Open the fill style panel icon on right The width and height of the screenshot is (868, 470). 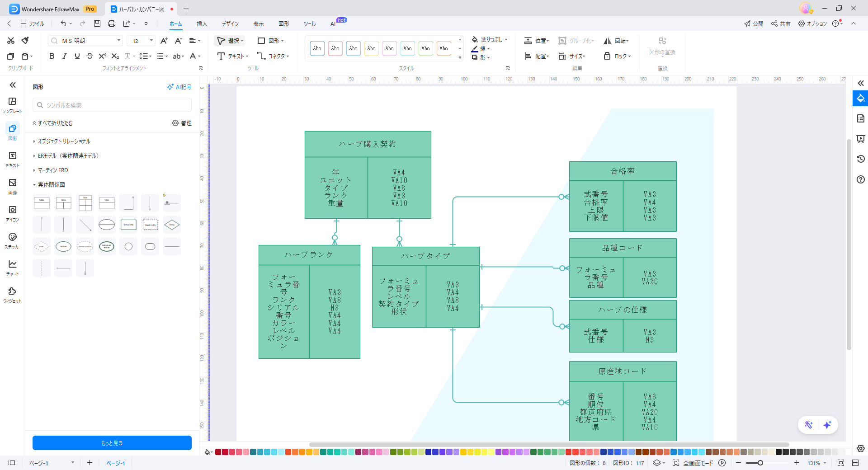pyautogui.click(x=860, y=99)
